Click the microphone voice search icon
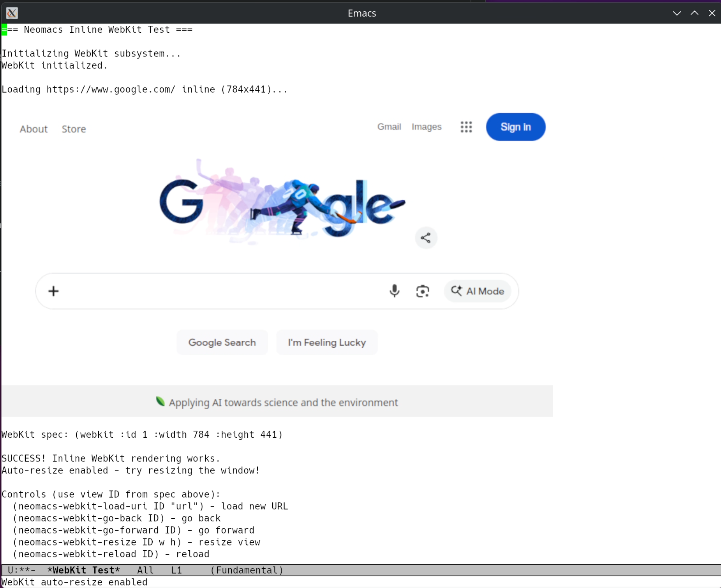 point(394,291)
